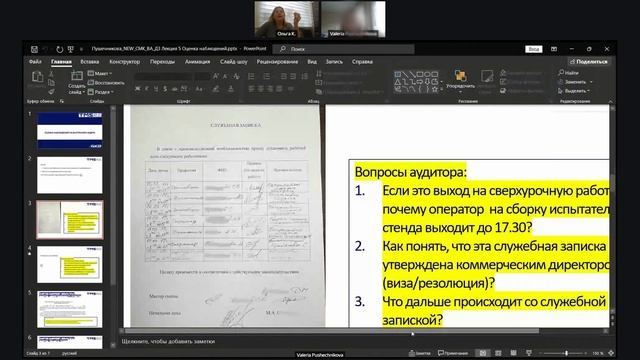Screen dimensions: 640x360
Task: Click the Примечания comments button
Action: (x=453, y=353)
